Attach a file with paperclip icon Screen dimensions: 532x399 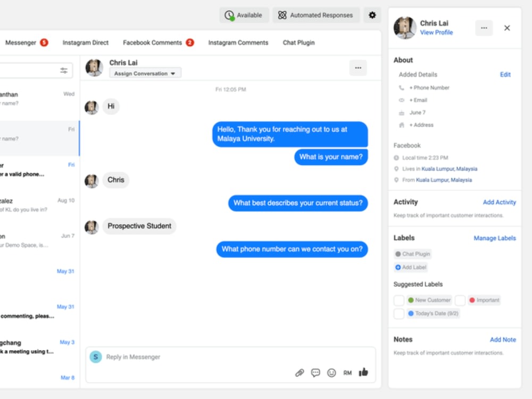[x=300, y=373]
